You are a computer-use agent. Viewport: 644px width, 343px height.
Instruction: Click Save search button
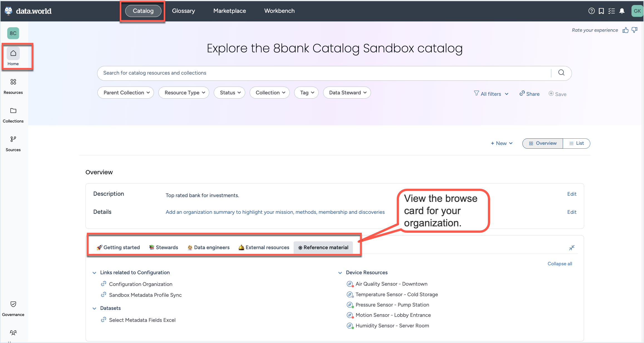tap(557, 94)
